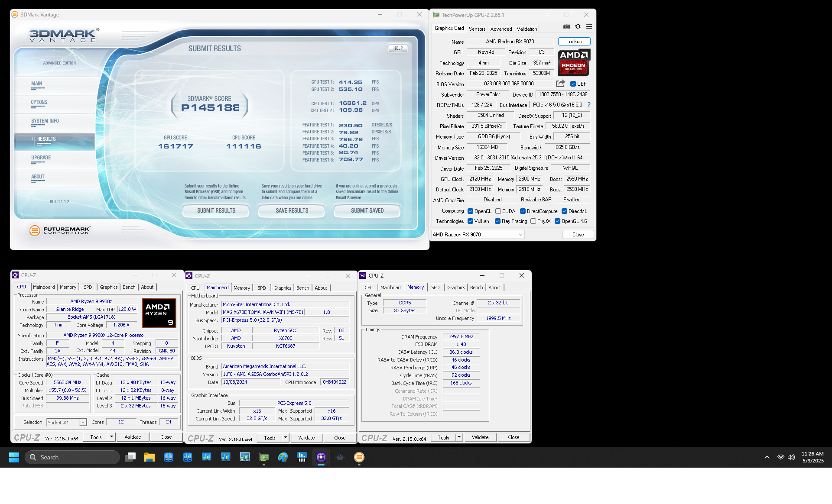Toggle the OpenCL checkbox
This screenshot has height=504, width=832.
(470, 211)
